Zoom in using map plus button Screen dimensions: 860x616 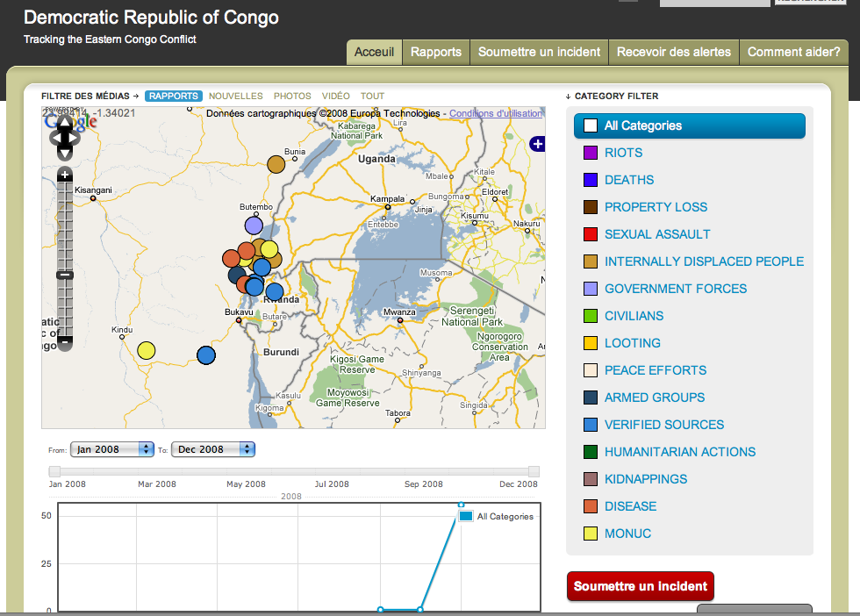pos(65,175)
